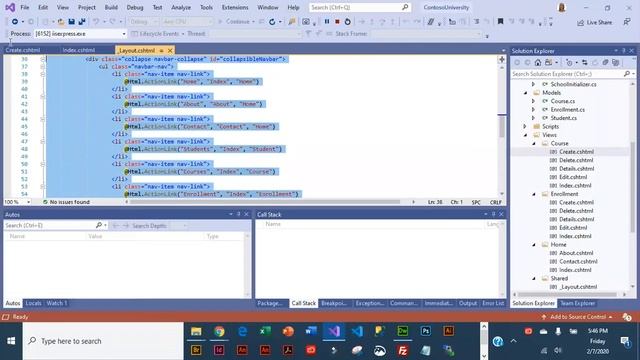640x360 pixels.
Task: Open Pending Changes filter in Solution Explorer
Action: pyautogui.click(x=570, y=62)
